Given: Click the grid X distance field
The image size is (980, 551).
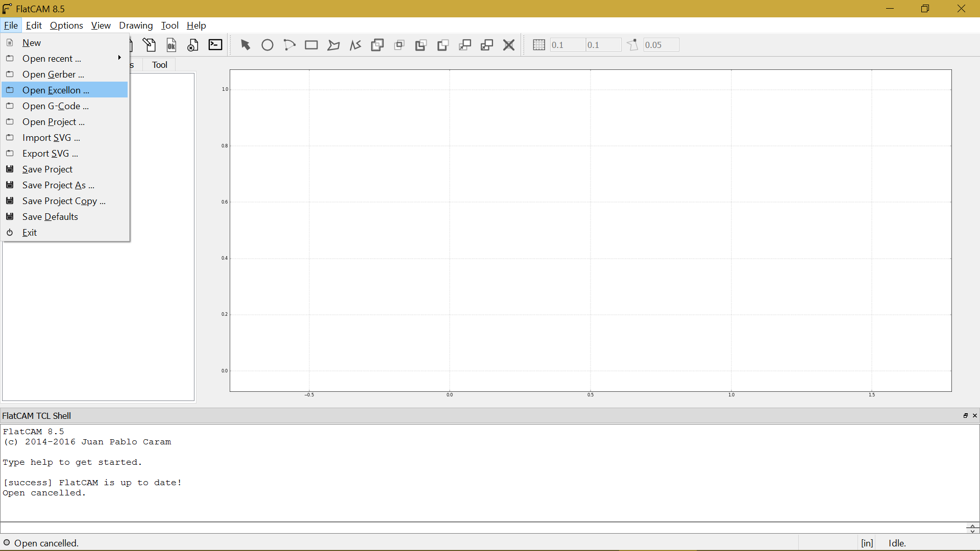Looking at the screenshot, I should [567, 45].
